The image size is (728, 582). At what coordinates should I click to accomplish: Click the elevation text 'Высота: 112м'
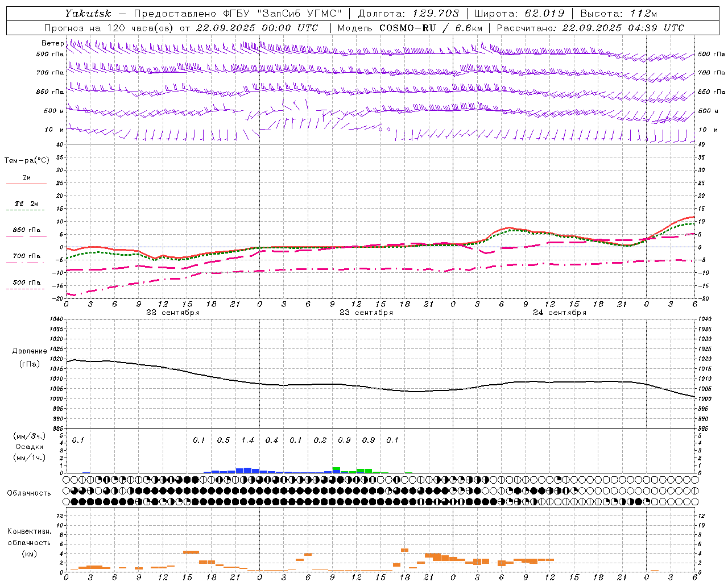point(619,13)
